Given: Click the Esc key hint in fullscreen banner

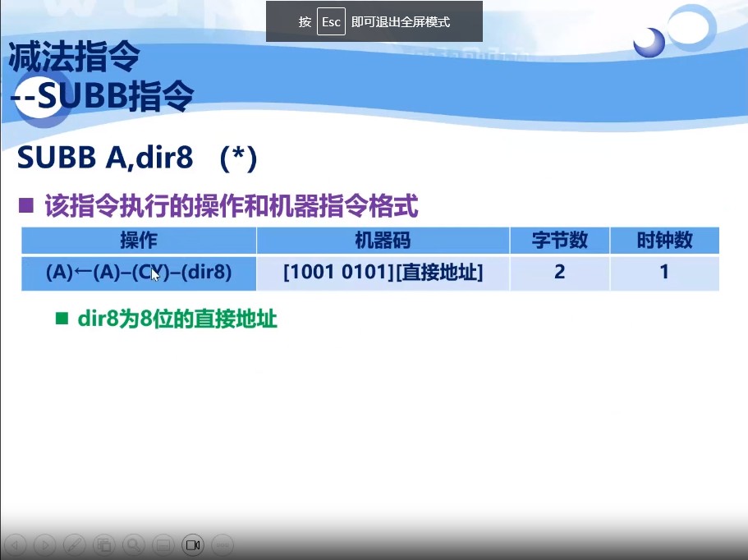Looking at the screenshot, I should tap(331, 21).
